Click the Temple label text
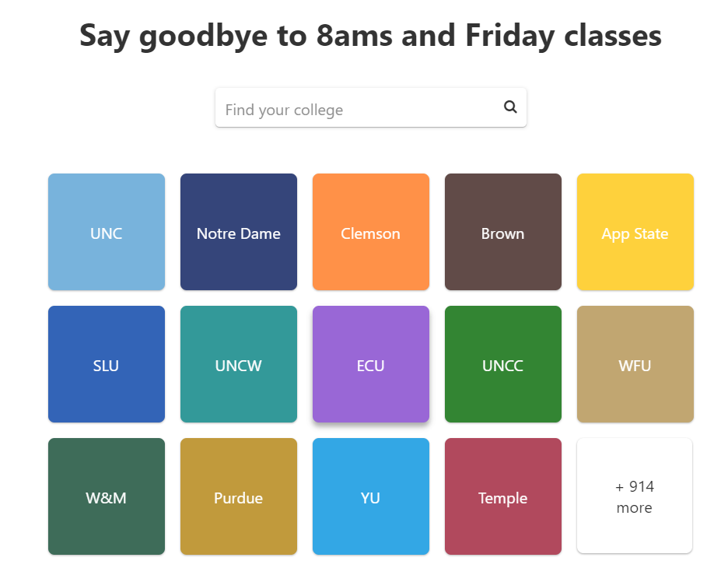728x575 pixels. pos(503,498)
